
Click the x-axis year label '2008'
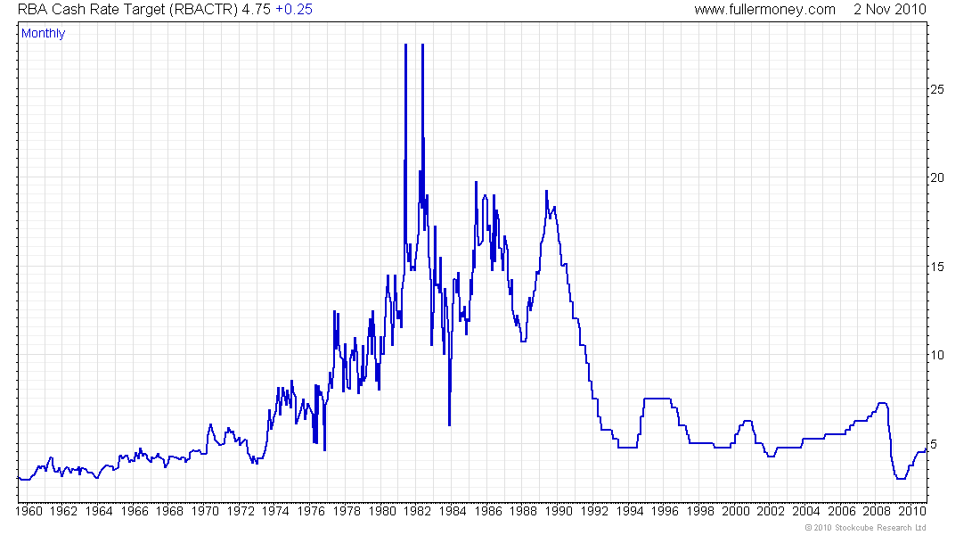(877, 511)
